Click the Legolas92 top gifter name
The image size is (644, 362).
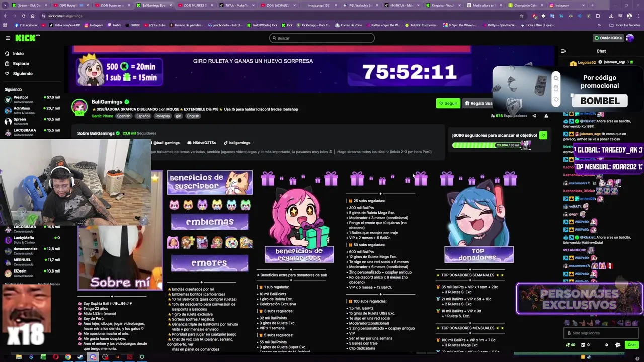point(587,63)
